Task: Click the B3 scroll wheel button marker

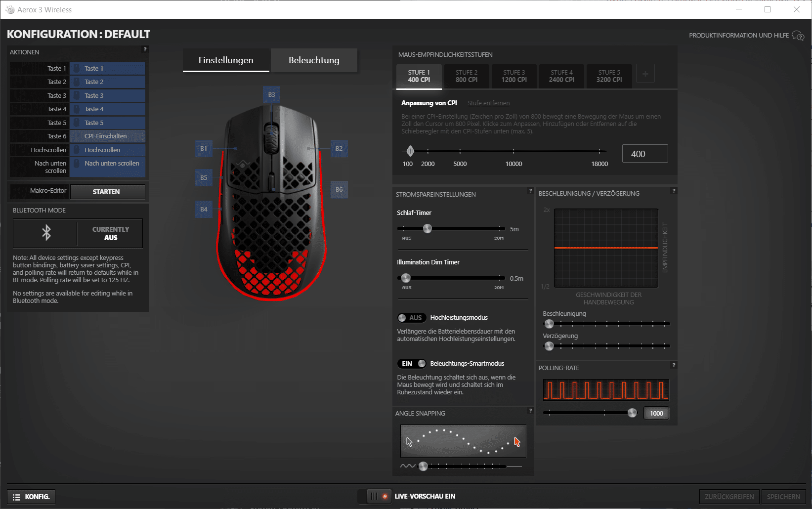Action: (271, 95)
